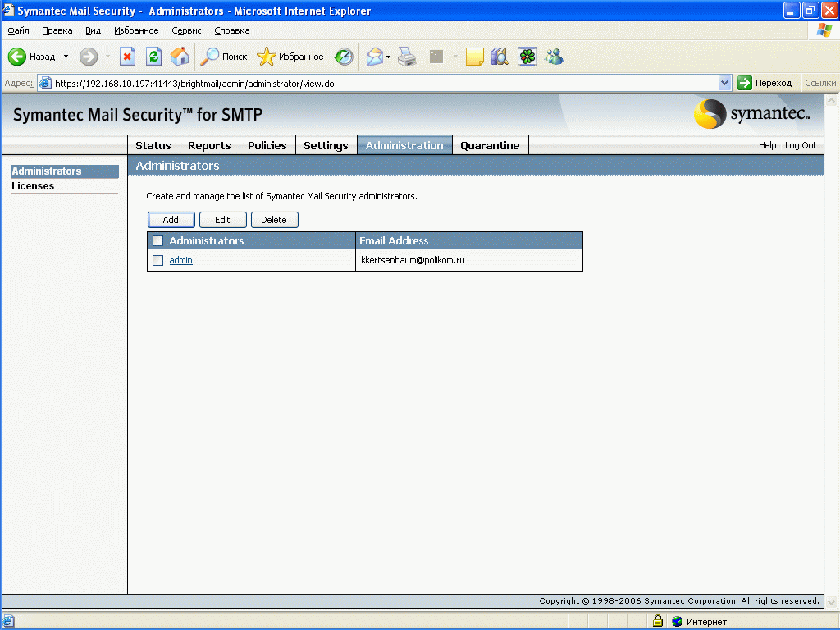This screenshot has width=840, height=630.
Task: Open the Mail icon dropdown arrow
Action: click(x=388, y=57)
